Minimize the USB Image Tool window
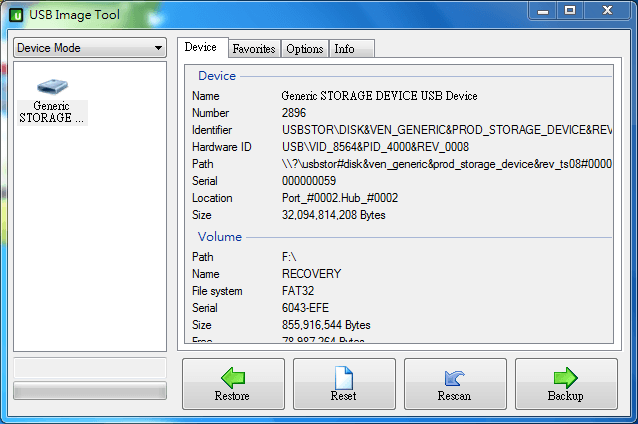 (543, 11)
